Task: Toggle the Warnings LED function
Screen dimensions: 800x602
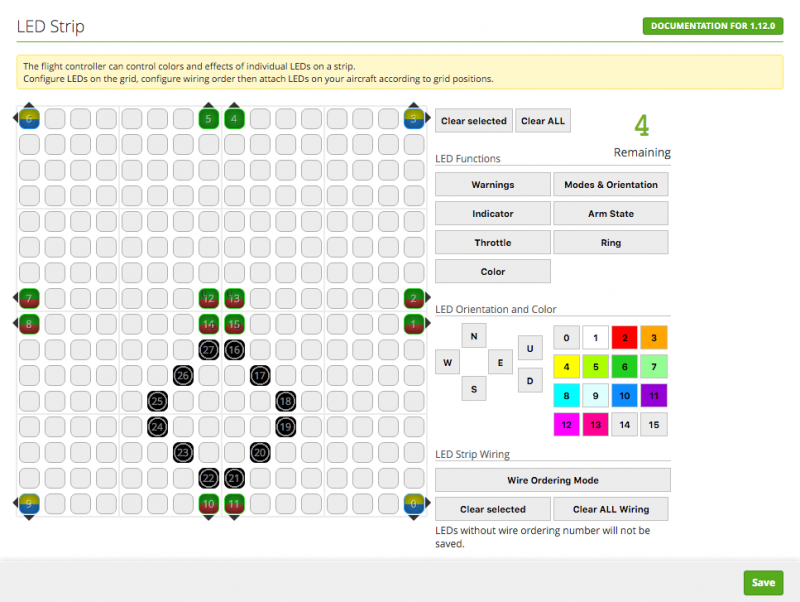Action: [492, 184]
